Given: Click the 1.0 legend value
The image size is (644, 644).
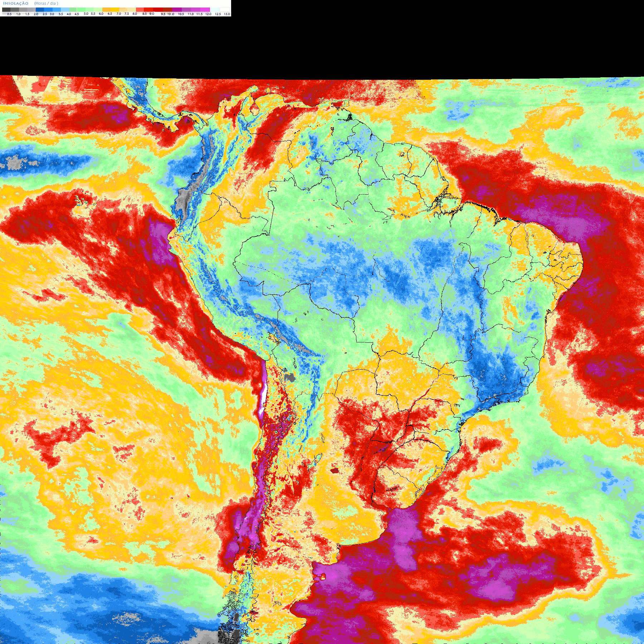Looking at the screenshot, I should 18,14.
